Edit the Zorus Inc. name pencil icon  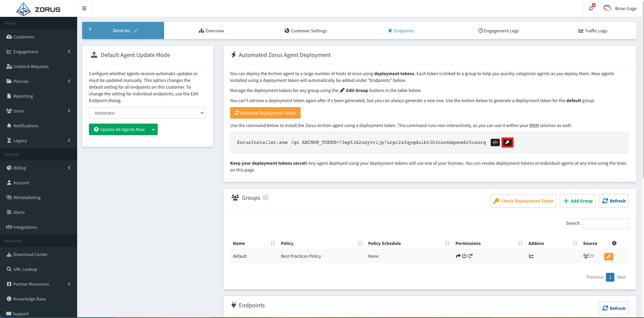[136, 31]
